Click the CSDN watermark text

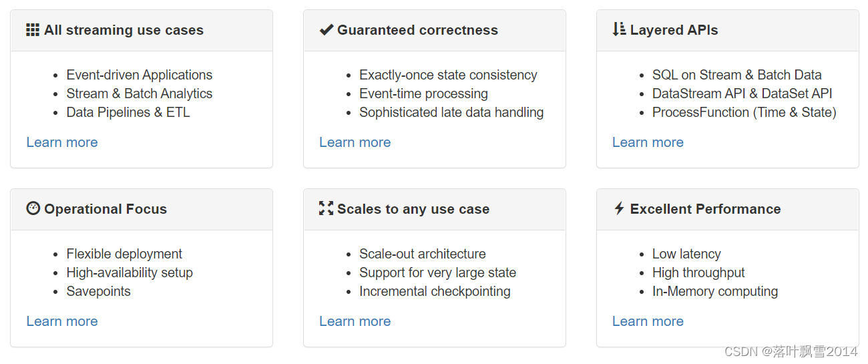coord(791,351)
